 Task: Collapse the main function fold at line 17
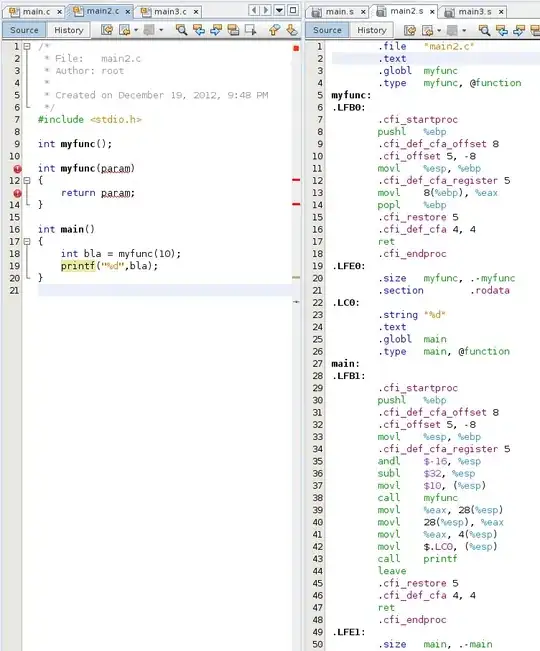click(27, 241)
